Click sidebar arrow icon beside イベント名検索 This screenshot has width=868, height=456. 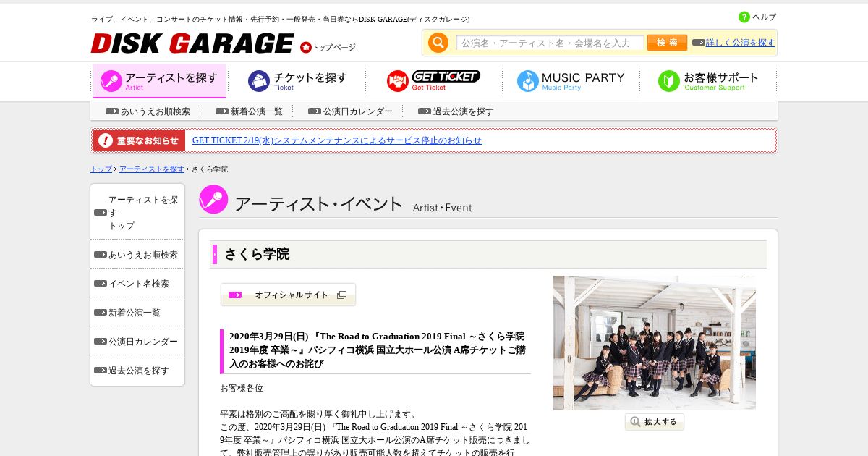101,284
